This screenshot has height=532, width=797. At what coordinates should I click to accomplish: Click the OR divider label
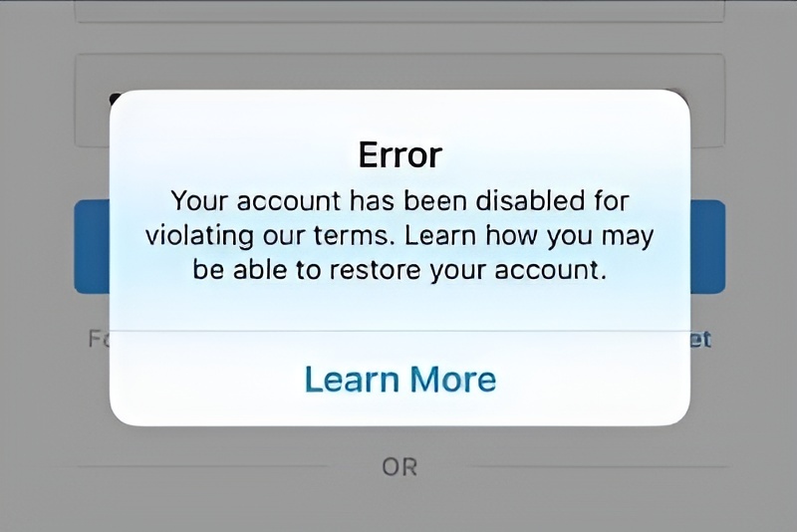click(399, 467)
